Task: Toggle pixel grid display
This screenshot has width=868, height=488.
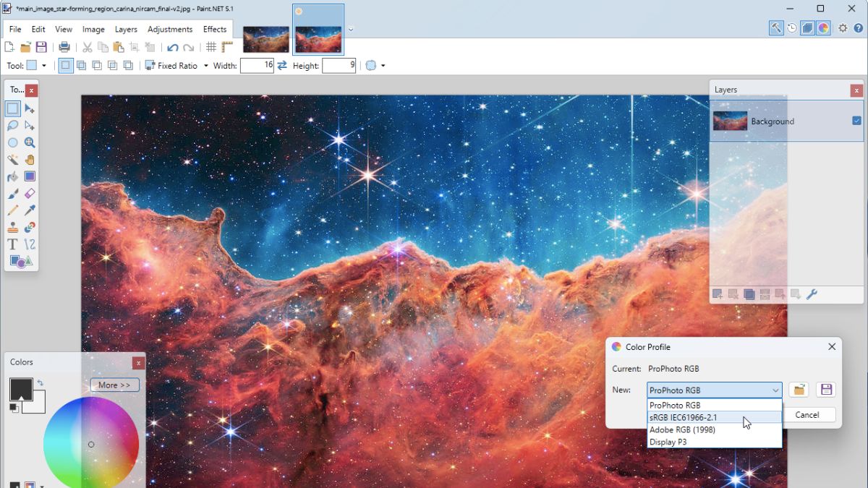Action: click(211, 47)
